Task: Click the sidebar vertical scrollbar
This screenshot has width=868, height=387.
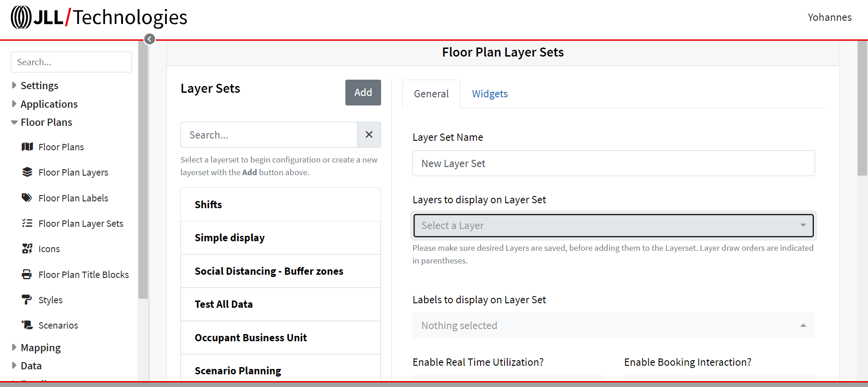Action: click(143, 170)
